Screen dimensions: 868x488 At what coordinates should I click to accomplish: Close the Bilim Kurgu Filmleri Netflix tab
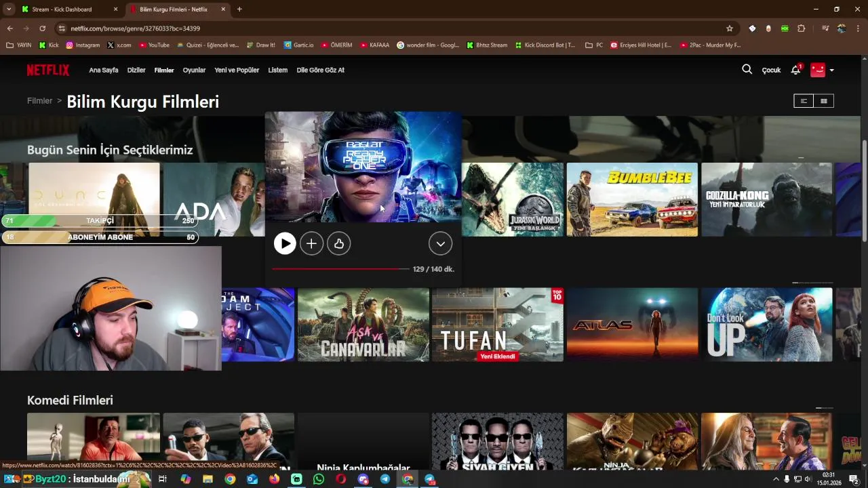[x=223, y=9]
